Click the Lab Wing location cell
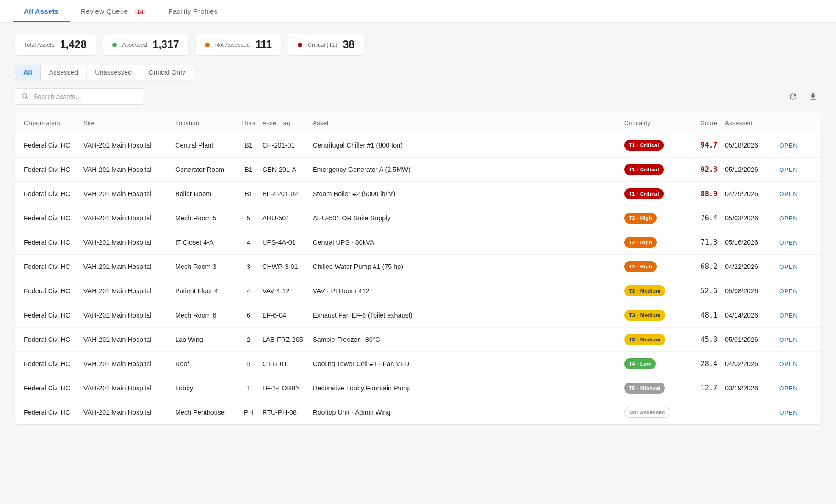This screenshot has height=504, width=836. [x=189, y=340]
